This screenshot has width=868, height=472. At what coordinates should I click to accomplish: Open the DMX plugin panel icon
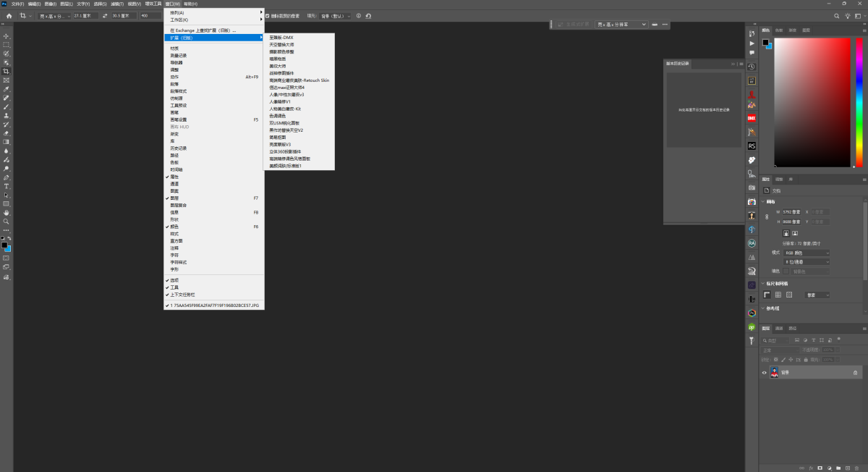[752, 118]
